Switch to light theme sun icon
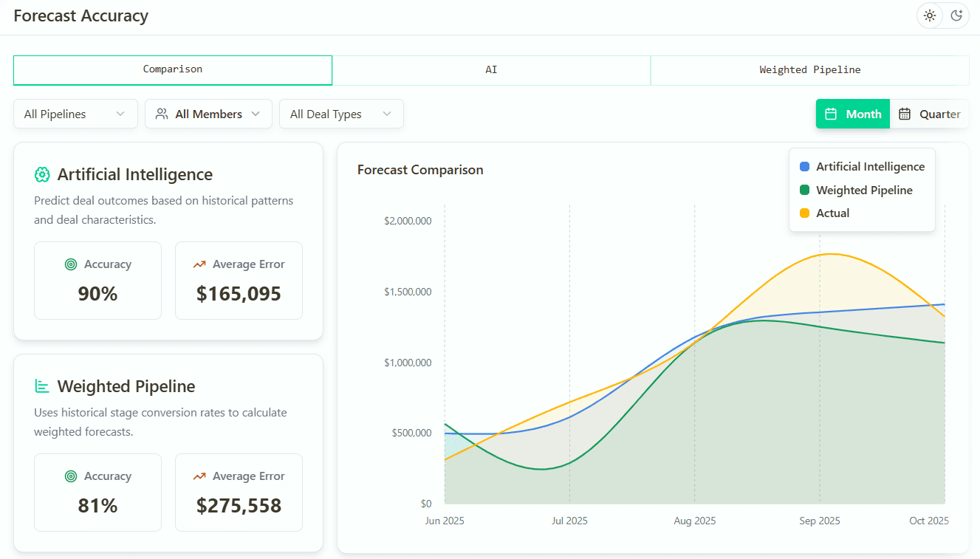 point(930,16)
